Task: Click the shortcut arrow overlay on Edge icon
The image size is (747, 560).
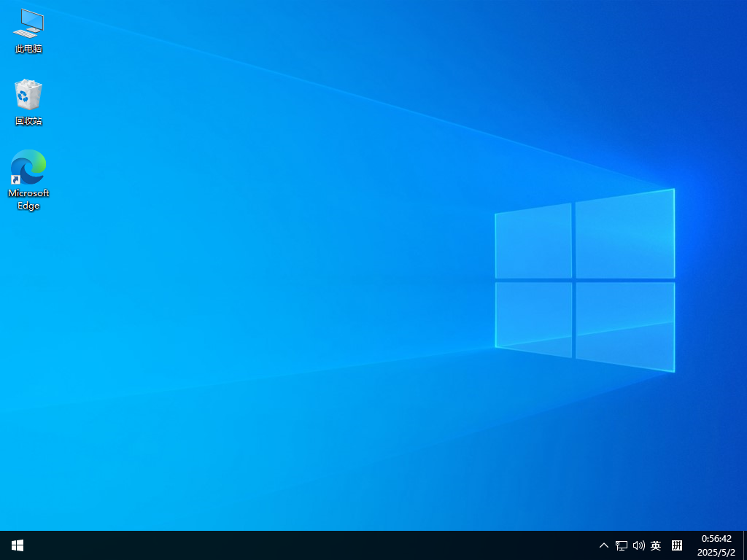Action: pos(15,180)
